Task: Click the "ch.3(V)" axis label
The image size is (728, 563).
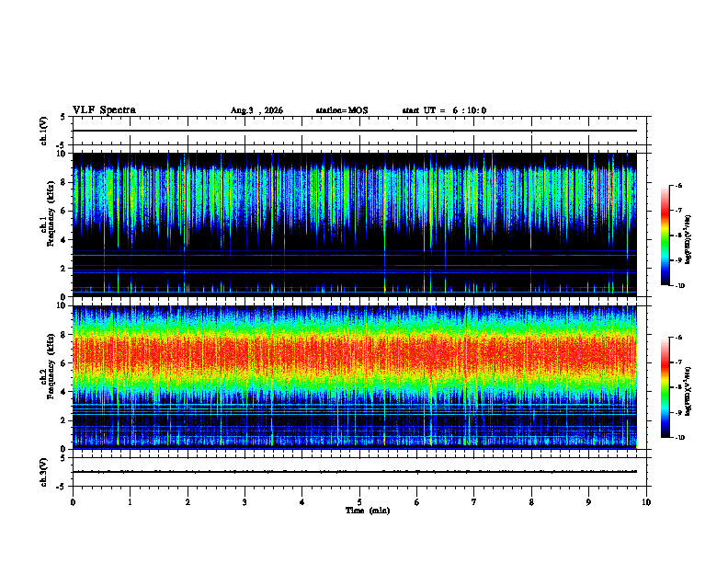Action: (x=44, y=473)
